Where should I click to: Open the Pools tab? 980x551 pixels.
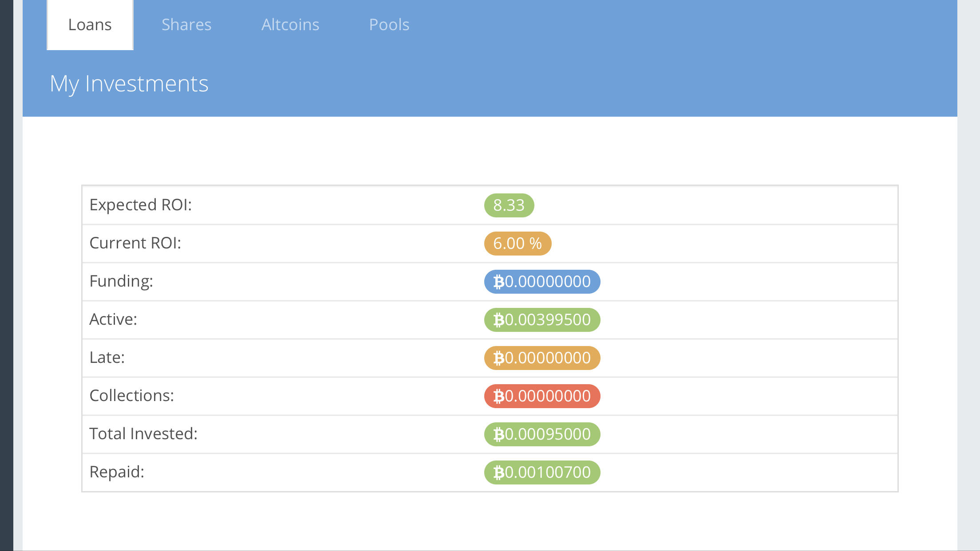(389, 25)
